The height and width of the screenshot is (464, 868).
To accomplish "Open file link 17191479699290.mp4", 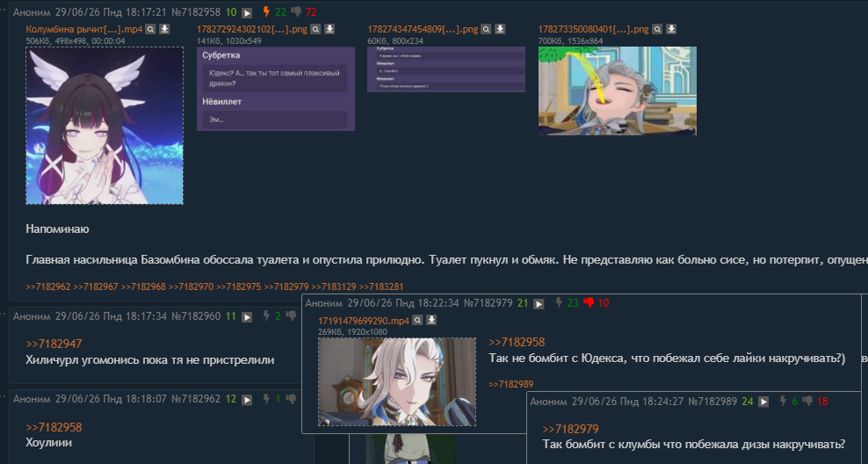I will point(364,321).
